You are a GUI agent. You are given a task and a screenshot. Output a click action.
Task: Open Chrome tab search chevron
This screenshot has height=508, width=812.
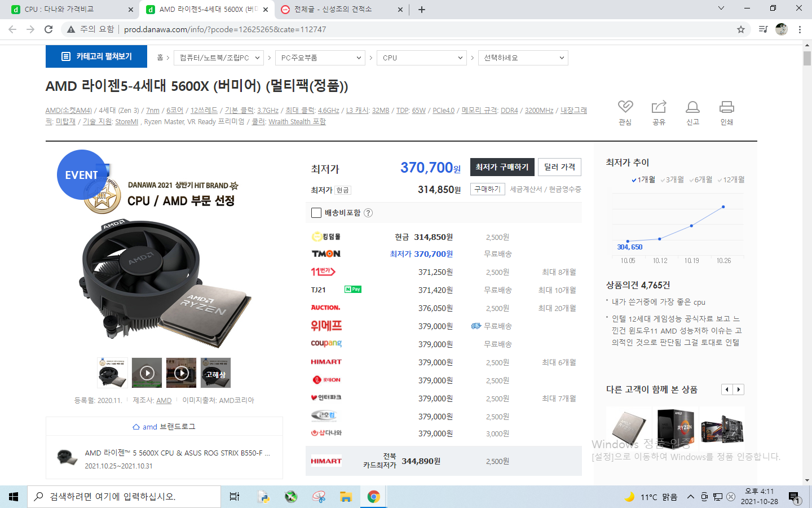pos(721,8)
